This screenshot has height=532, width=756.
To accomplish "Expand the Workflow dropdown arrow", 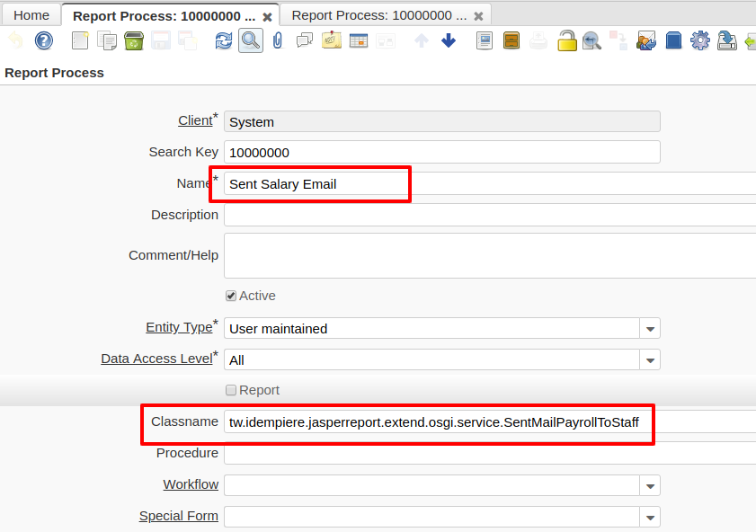I will (650, 485).
